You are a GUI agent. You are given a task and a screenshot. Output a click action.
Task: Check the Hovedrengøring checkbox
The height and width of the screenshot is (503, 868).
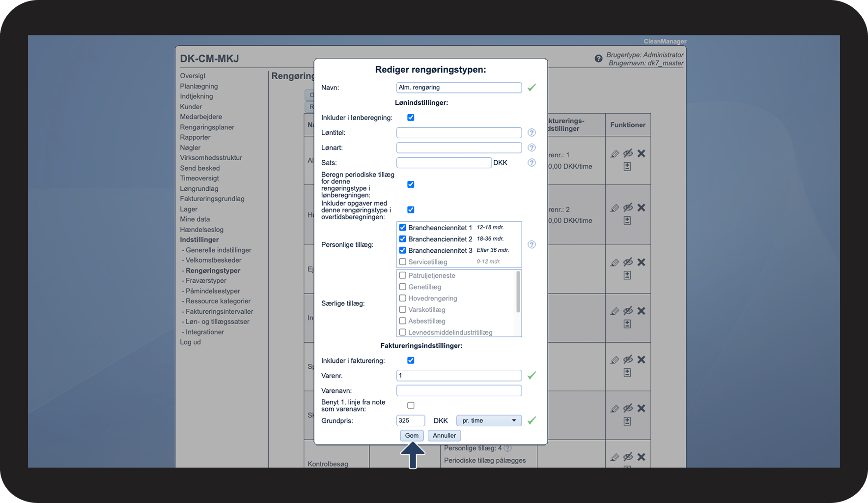pos(402,298)
